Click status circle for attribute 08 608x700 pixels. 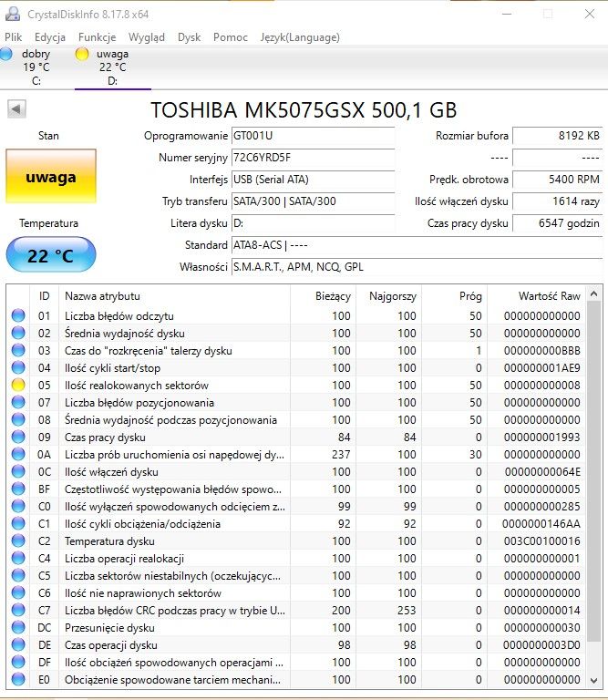click(18, 419)
